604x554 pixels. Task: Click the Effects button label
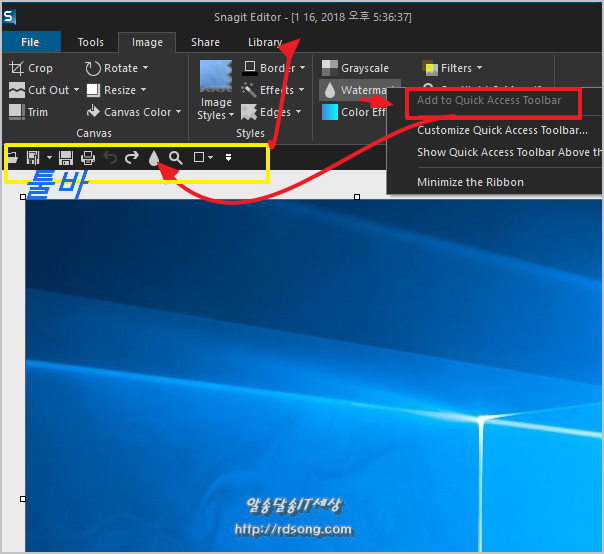click(x=277, y=90)
